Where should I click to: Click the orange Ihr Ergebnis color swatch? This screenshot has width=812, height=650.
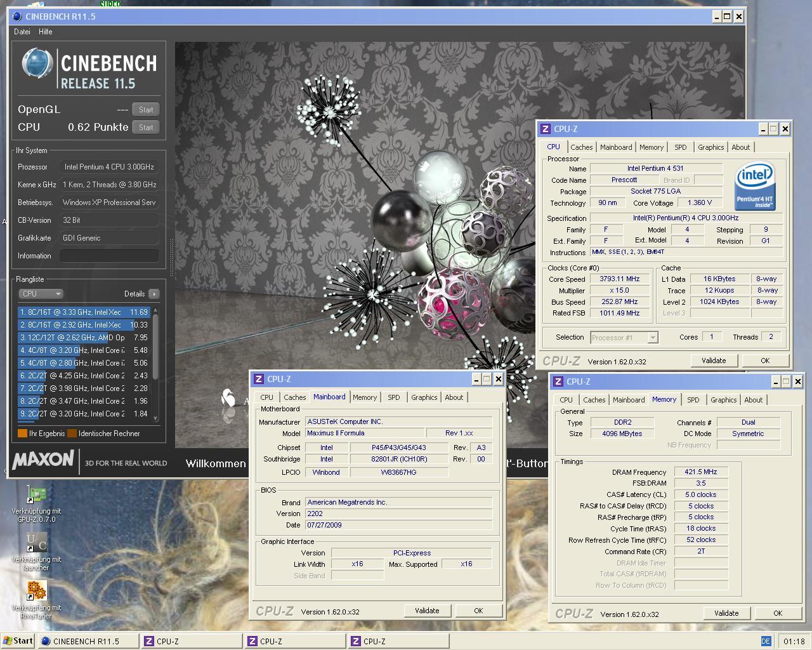(x=22, y=434)
